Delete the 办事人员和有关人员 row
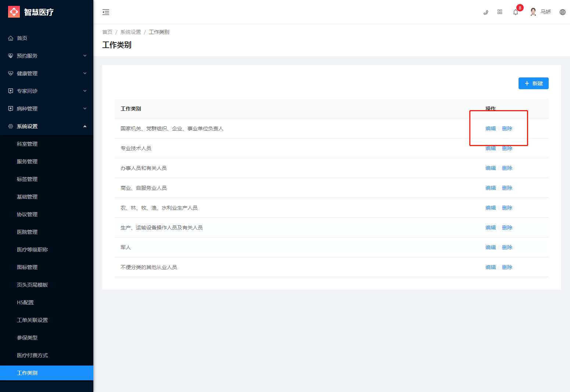The image size is (570, 392). [x=507, y=168]
